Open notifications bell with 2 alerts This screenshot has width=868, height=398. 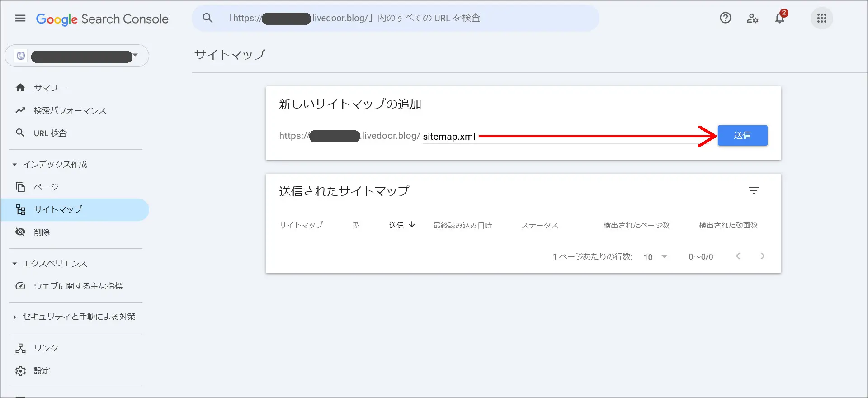(780, 18)
